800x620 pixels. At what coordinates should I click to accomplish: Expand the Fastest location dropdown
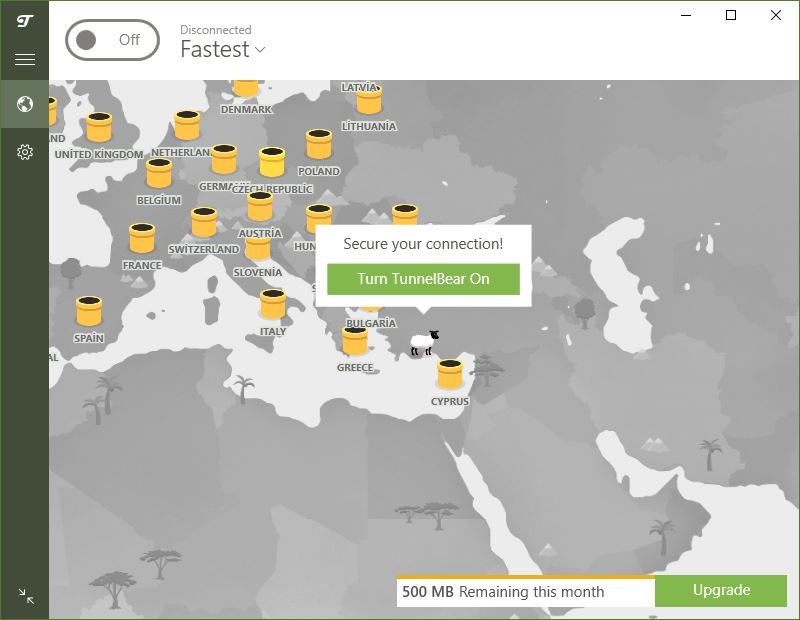tap(223, 49)
